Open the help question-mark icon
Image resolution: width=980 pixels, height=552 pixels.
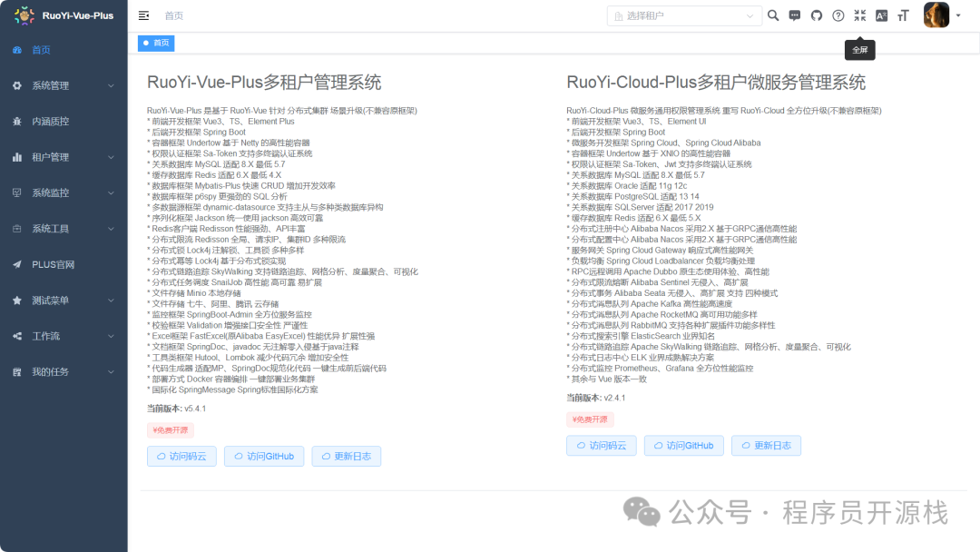coord(838,15)
